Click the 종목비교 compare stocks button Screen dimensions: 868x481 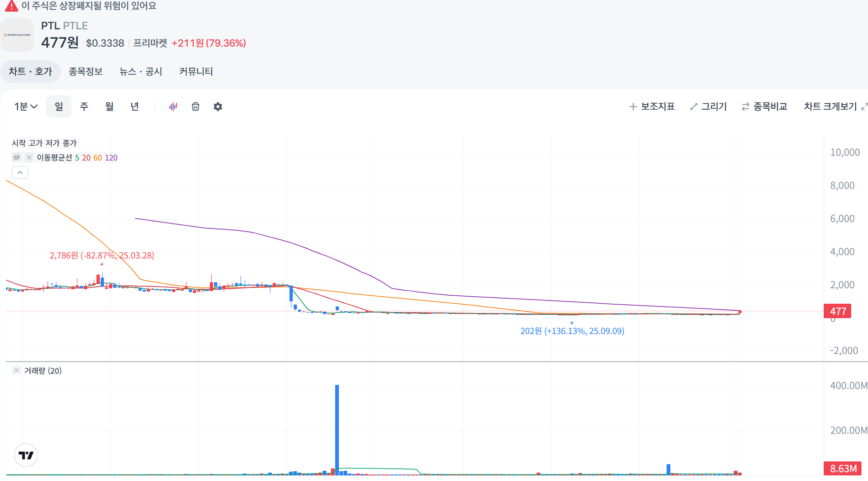coord(765,107)
